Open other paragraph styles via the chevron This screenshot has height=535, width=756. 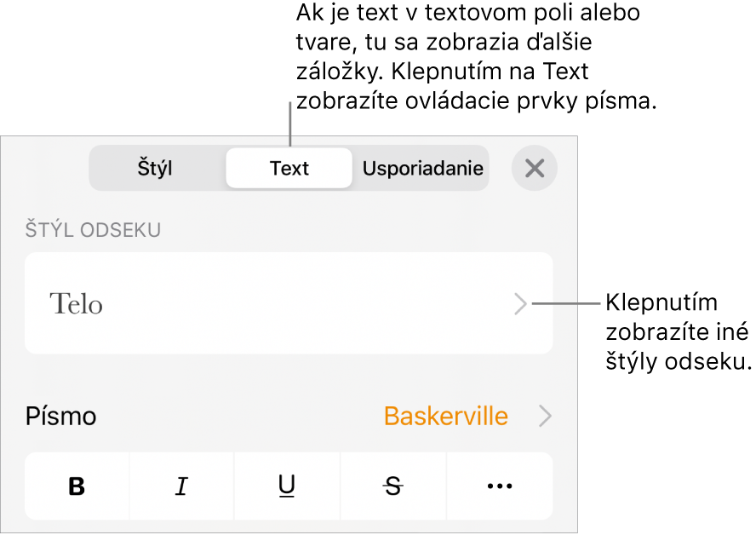point(520,304)
